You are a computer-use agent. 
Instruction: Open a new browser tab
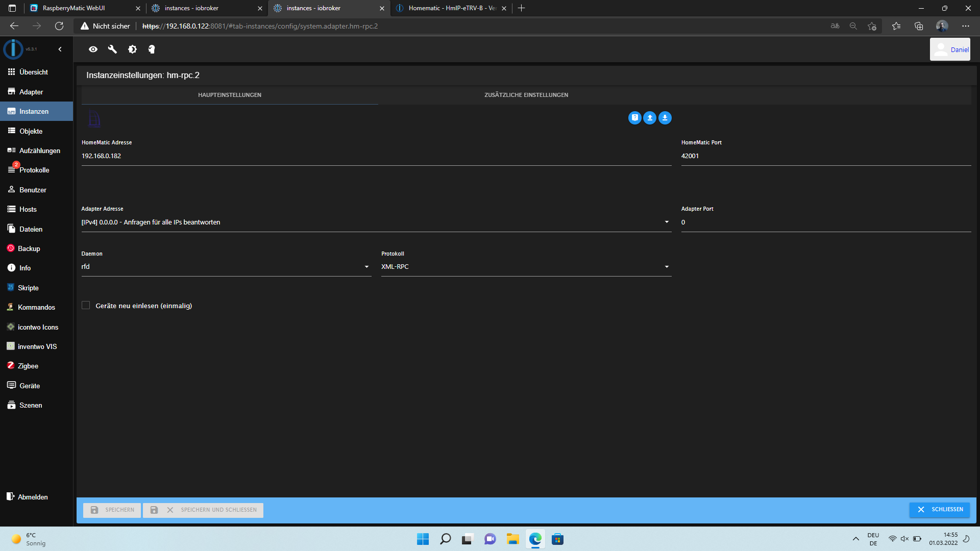pyautogui.click(x=521, y=8)
